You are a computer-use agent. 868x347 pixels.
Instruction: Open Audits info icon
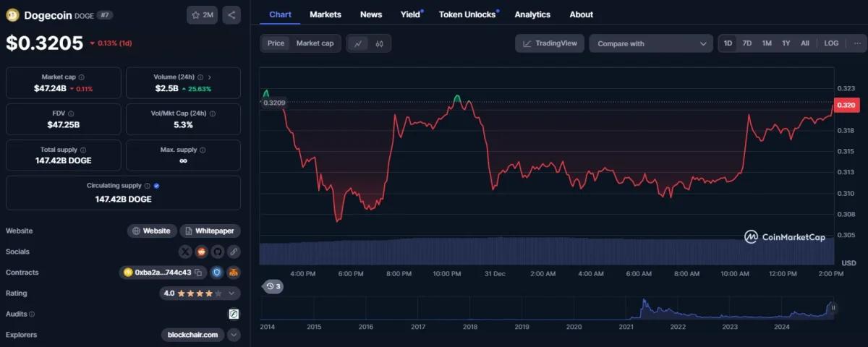tap(31, 314)
